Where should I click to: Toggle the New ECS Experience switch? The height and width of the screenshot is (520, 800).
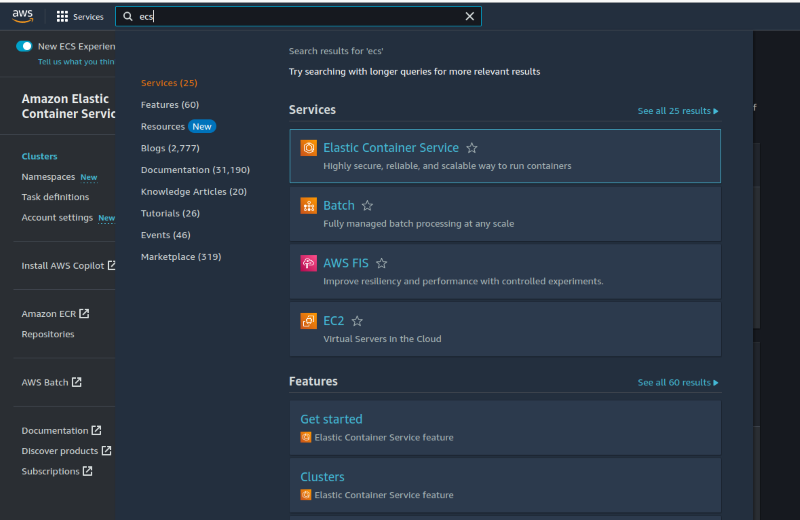pos(24,46)
